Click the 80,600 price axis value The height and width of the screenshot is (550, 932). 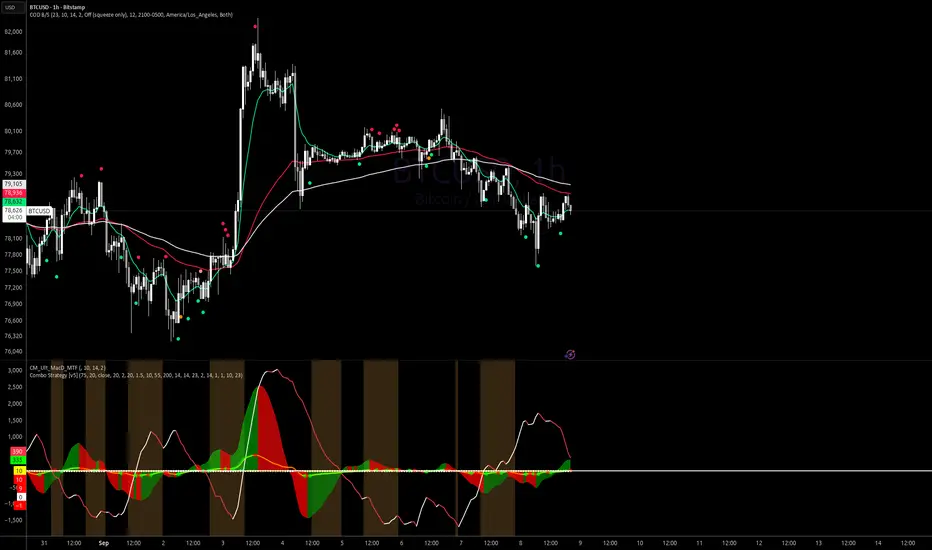(13, 105)
